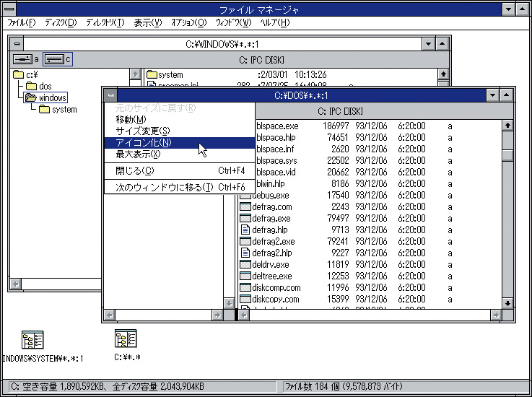Click right arrow of DOS file list scrollbar
Viewport: 532px width, 397px height.
[x=496, y=315]
